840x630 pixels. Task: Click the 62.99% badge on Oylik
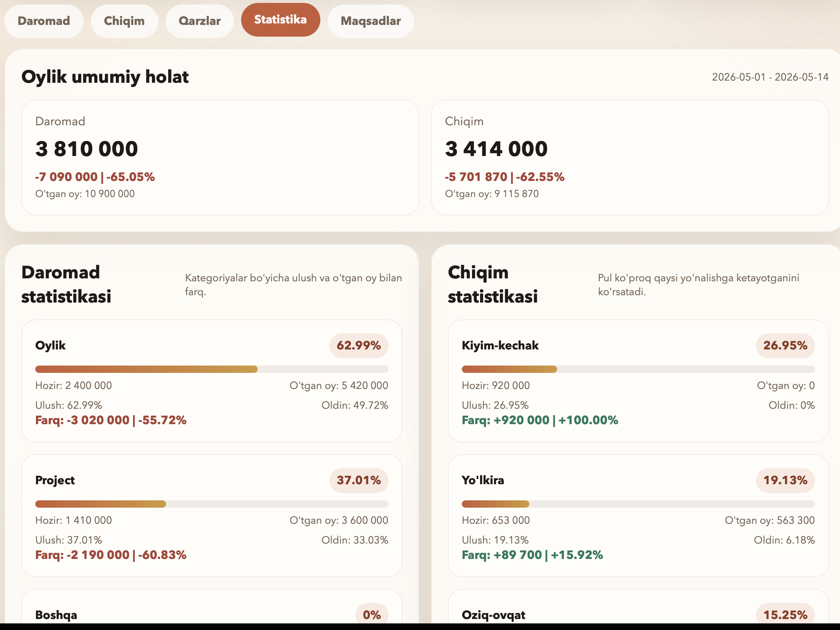tap(359, 345)
